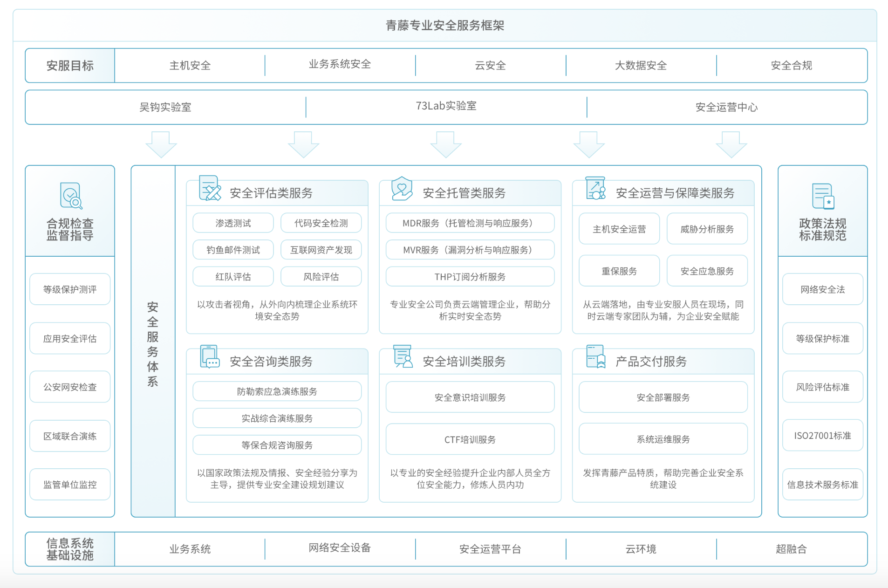Screen dimensions: 888x588
Task: Choose the 红队评估 option
Action: (x=233, y=277)
